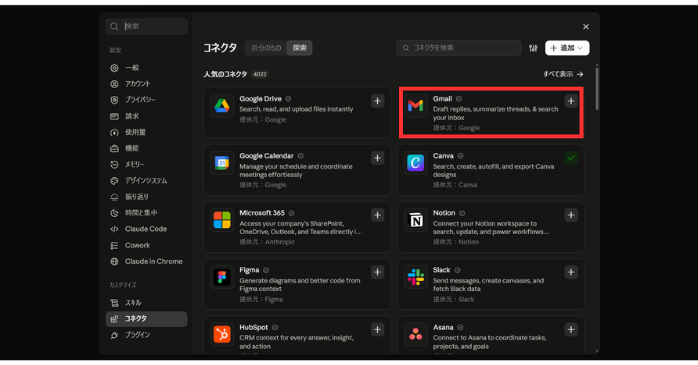Open the Notion connector card title
The height and width of the screenshot is (365, 698).
click(444, 213)
